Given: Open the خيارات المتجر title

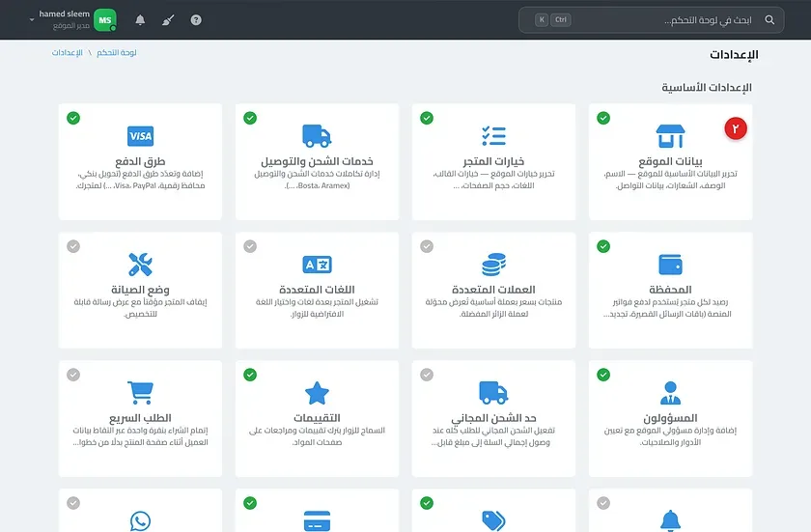Looking at the screenshot, I should [494, 161].
